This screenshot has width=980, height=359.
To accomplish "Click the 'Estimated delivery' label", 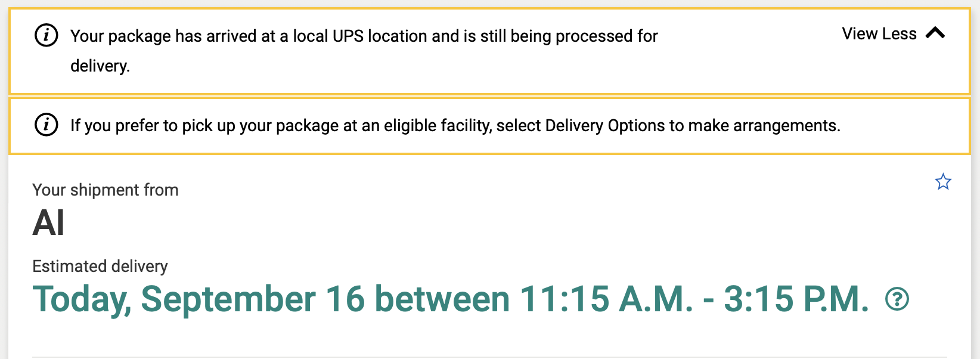I will pos(100,266).
